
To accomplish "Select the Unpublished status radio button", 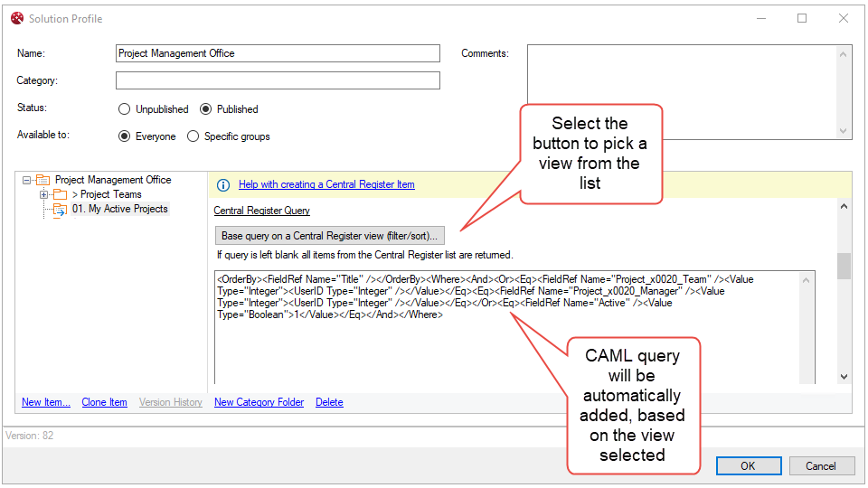I will click(x=125, y=109).
